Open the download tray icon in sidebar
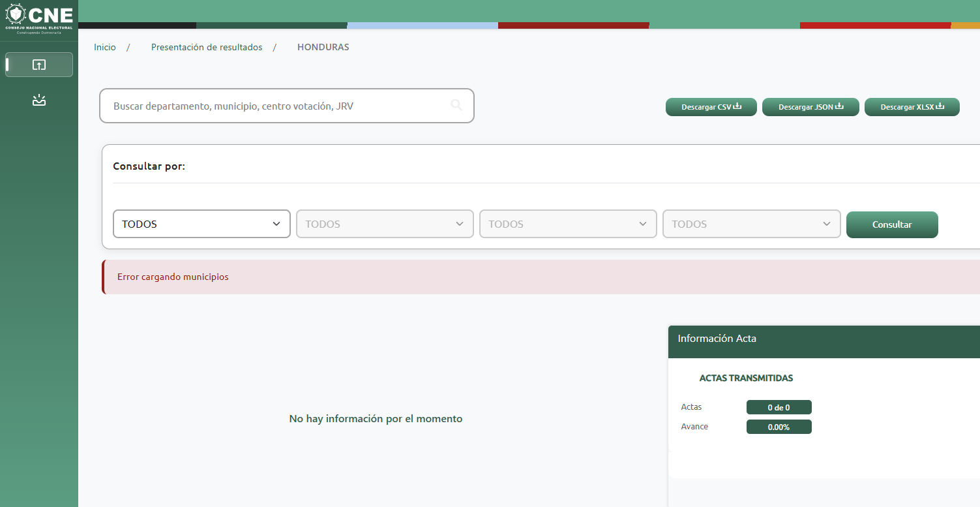 pos(39,100)
